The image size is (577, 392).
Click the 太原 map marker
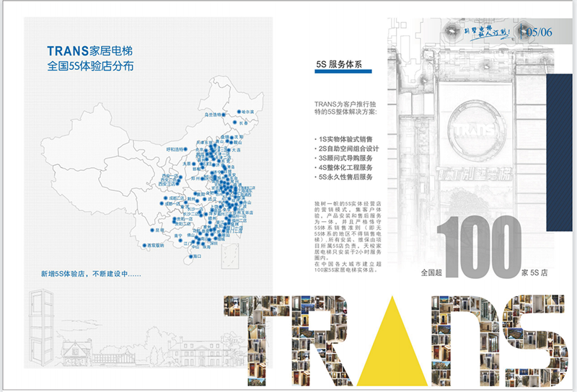click(x=193, y=164)
